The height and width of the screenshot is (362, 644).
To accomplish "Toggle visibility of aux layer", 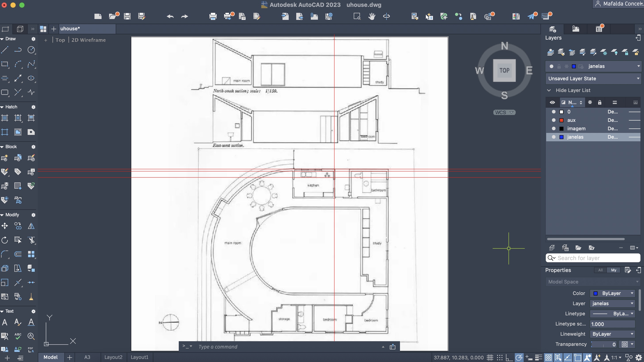I will [x=554, y=120].
